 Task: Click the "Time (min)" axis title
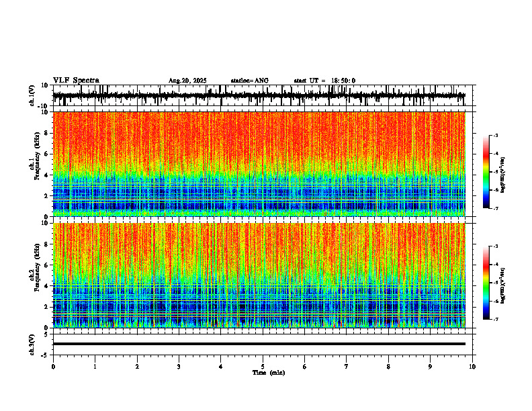point(269,373)
